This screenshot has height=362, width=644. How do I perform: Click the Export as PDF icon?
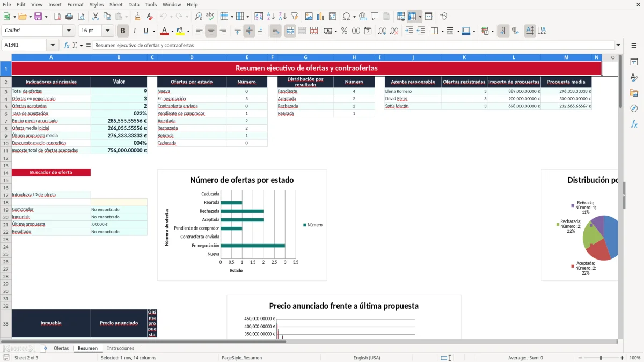[x=57, y=17]
